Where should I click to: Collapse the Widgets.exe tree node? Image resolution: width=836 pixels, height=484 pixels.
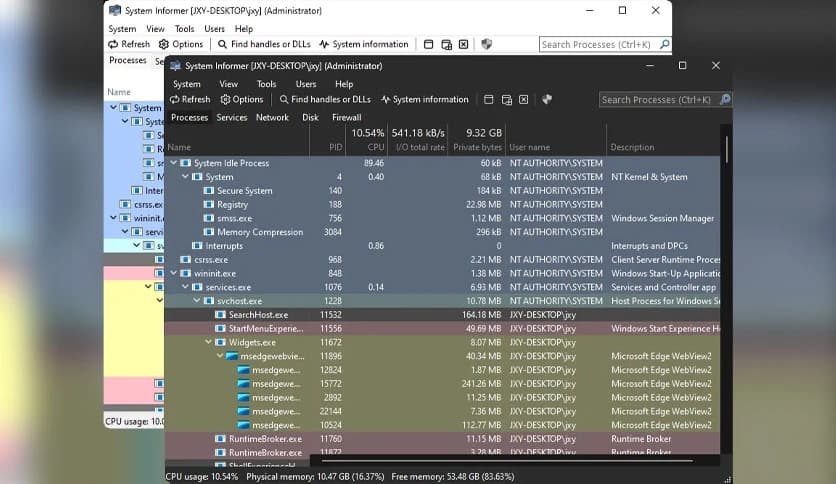coord(208,342)
